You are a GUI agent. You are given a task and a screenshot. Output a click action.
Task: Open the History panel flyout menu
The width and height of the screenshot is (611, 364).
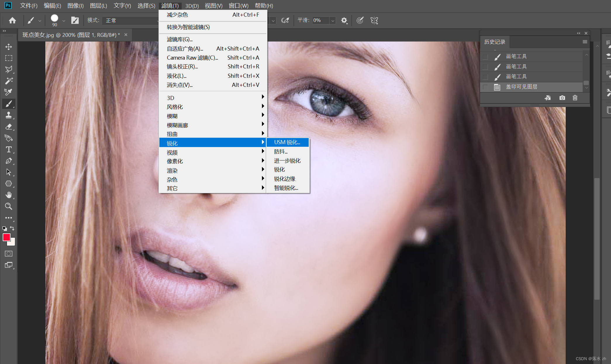click(x=585, y=42)
